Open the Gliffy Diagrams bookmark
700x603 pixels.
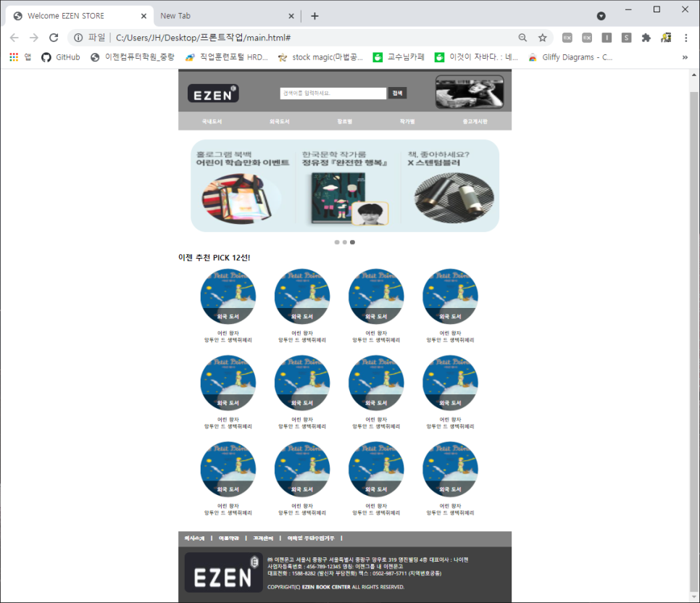tap(570, 57)
